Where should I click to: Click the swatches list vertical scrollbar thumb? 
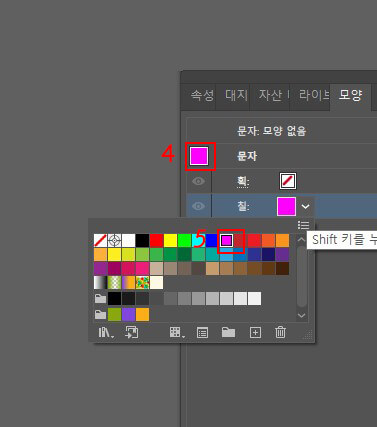(301, 277)
